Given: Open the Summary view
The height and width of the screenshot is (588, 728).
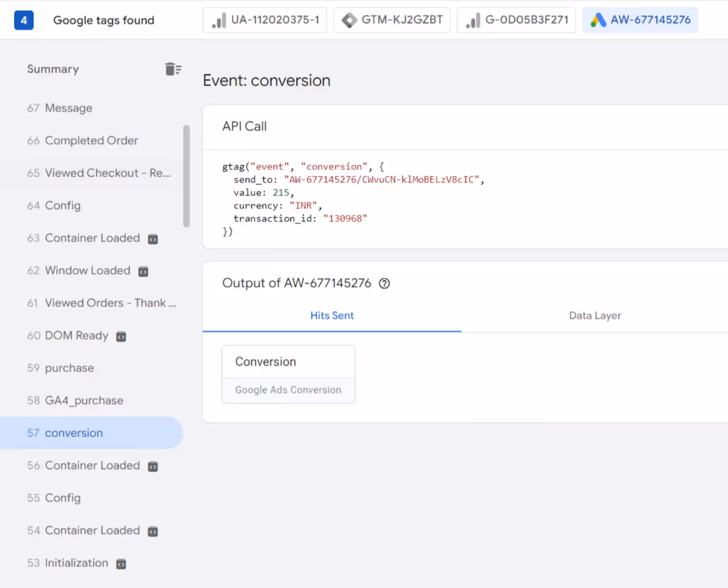Looking at the screenshot, I should [x=53, y=69].
